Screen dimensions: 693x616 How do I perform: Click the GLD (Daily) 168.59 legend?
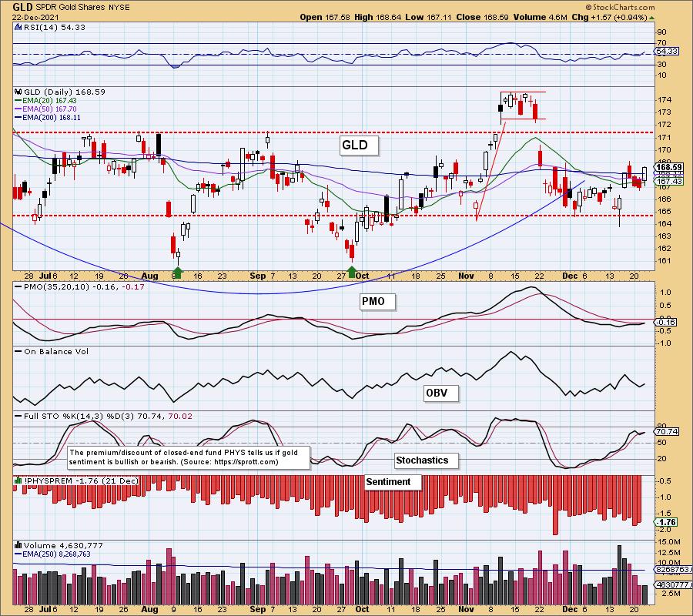64,92
